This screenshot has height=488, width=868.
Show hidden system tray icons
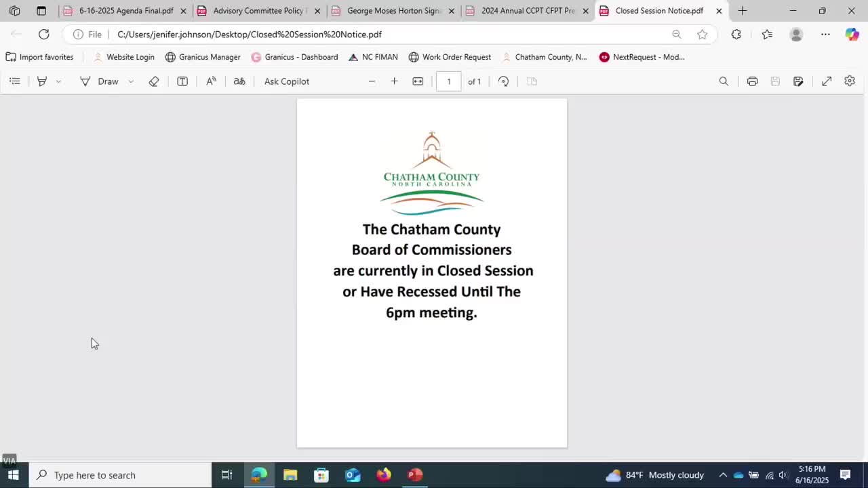[723, 475]
